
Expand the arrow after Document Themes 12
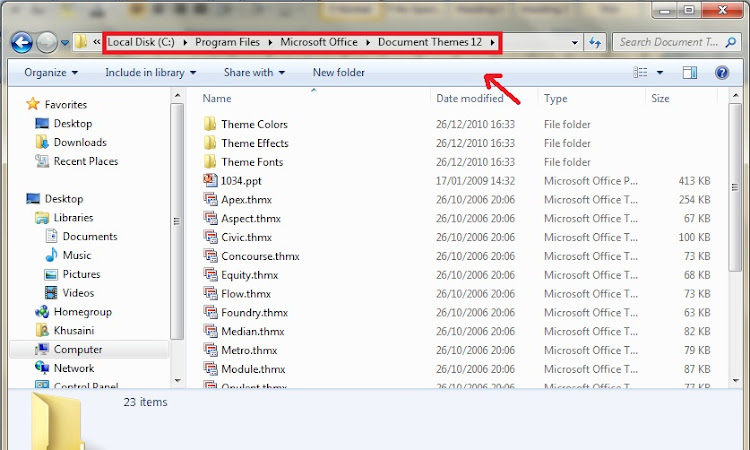[x=492, y=43]
